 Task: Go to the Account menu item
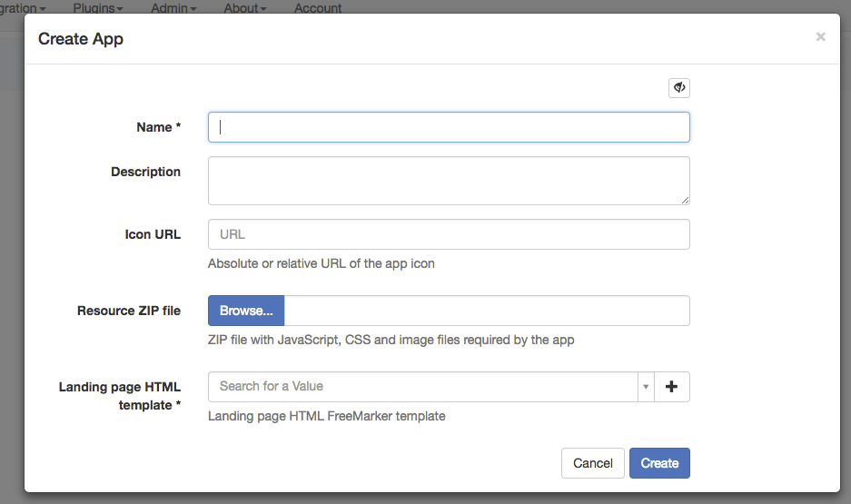pos(318,8)
